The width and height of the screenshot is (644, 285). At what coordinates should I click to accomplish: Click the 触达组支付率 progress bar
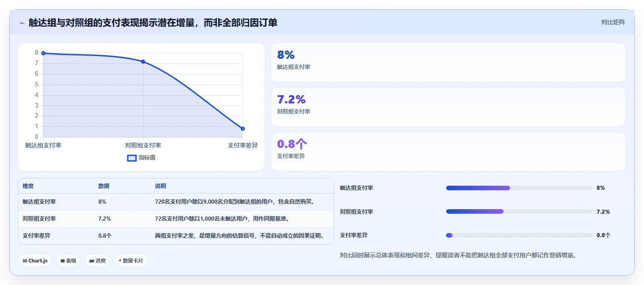pos(519,188)
